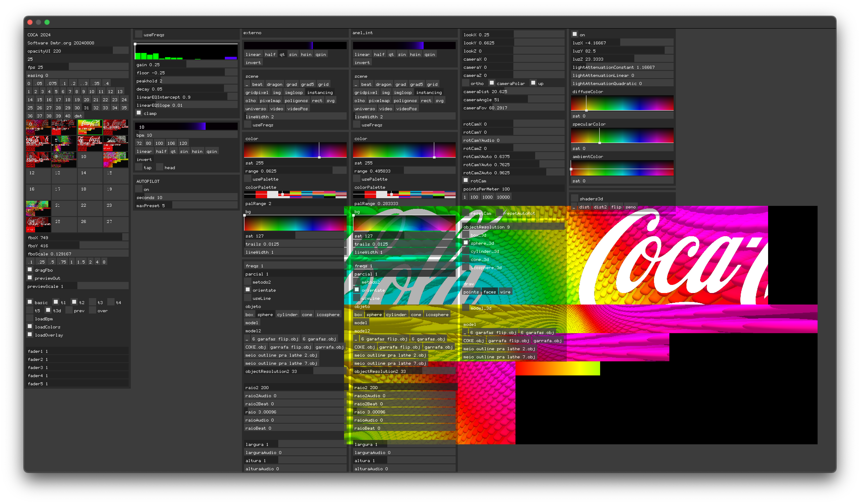The image size is (860, 504).
Task: Choose hsin wave under bpm
Action: click(197, 151)
